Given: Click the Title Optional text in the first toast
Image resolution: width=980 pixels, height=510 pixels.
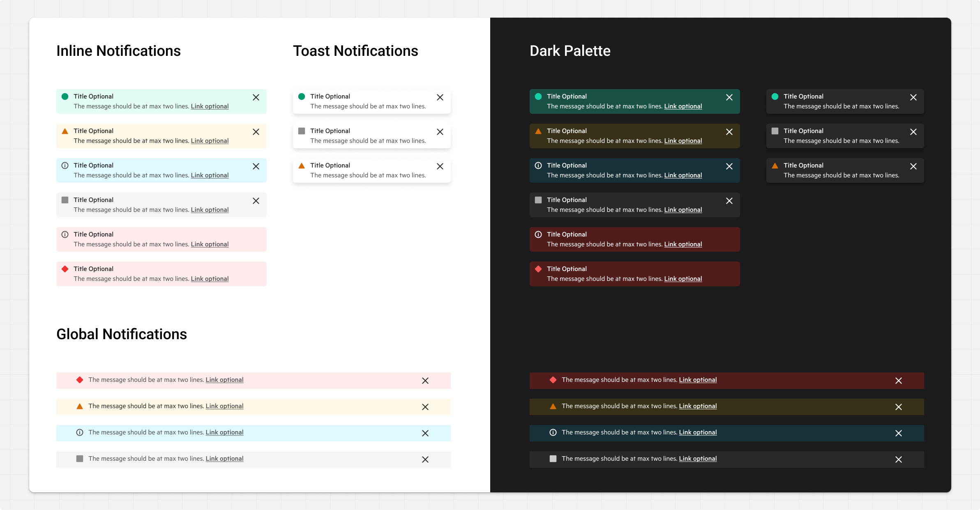Looking at the screenshot, I should coord(331,96).
